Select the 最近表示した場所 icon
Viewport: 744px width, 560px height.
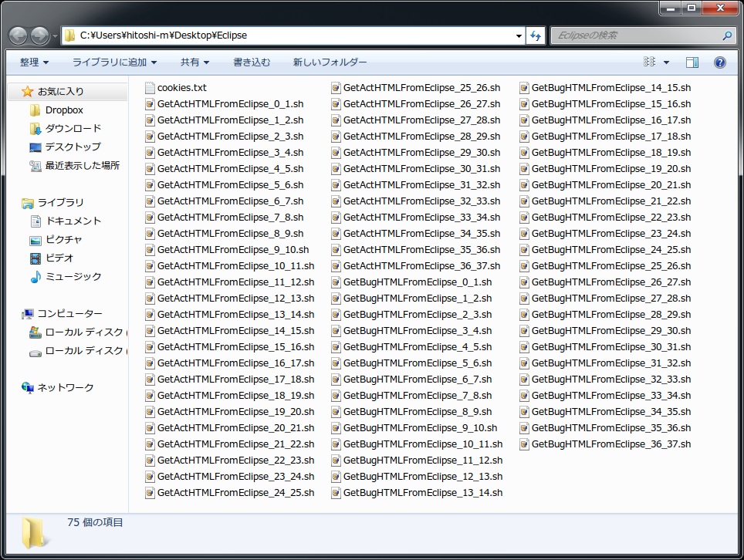35,166
